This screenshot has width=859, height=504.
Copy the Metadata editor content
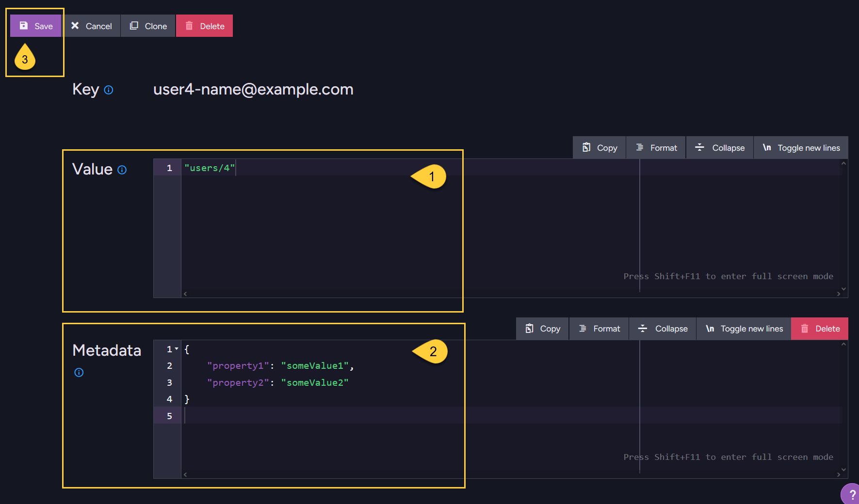(543, 329)
